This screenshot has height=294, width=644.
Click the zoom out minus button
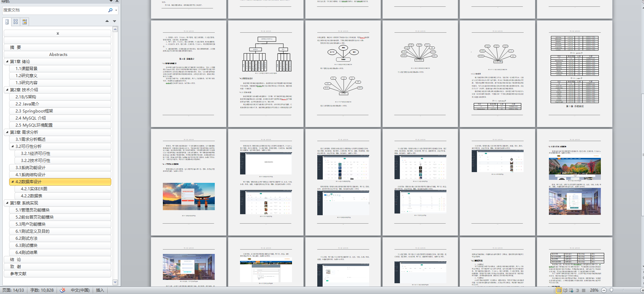pos(604,290)
